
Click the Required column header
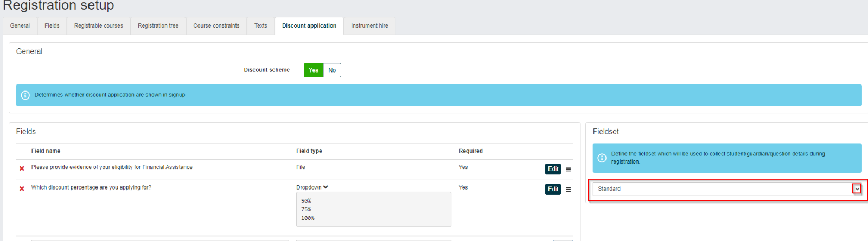(471, 151)
